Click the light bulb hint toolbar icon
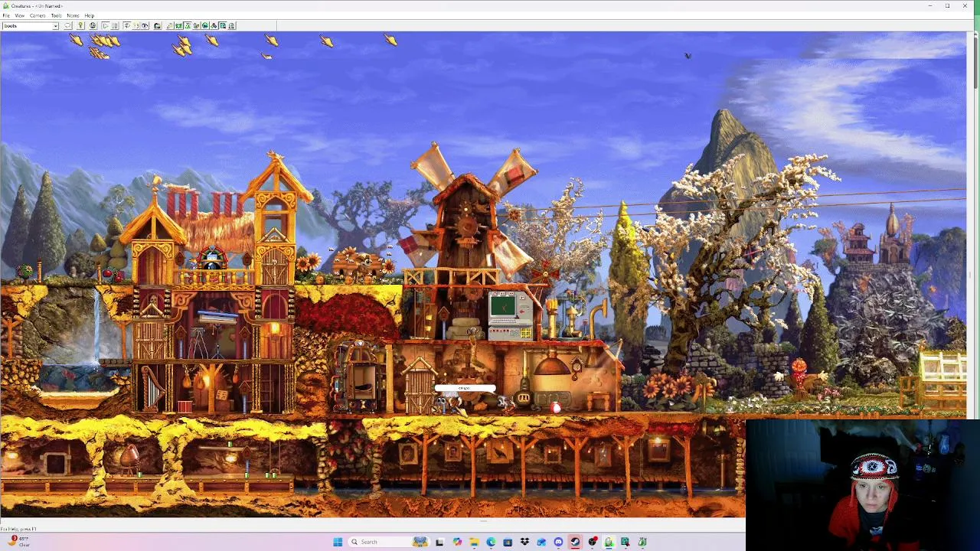980x551 pixels. pos(80,26)
